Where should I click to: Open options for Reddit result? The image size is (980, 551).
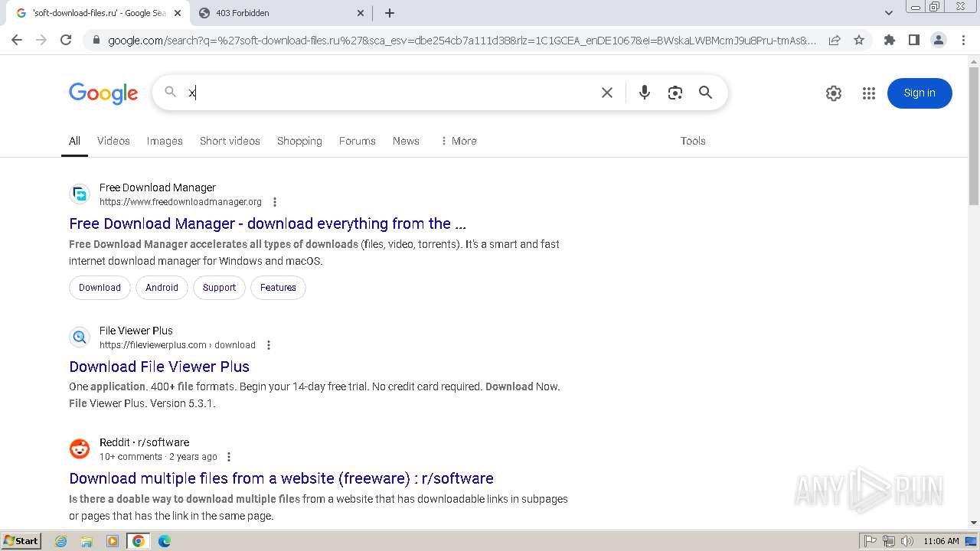[228, 457]
